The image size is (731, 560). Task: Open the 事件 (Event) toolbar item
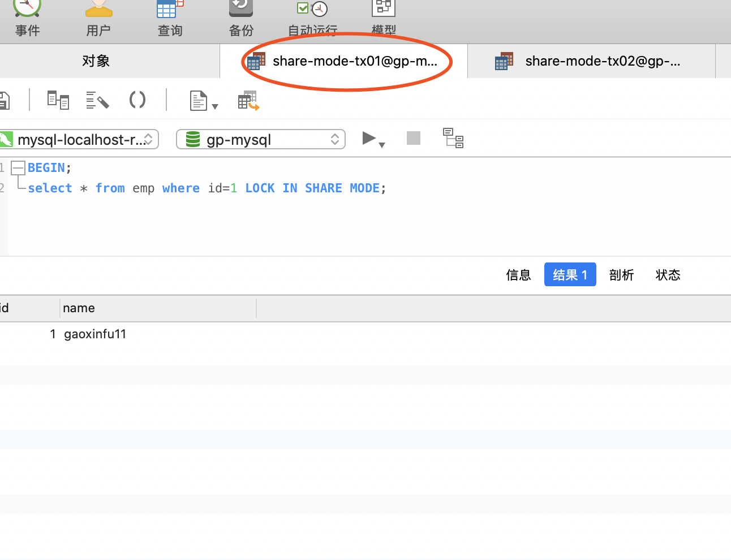click(x=27, y=19)
